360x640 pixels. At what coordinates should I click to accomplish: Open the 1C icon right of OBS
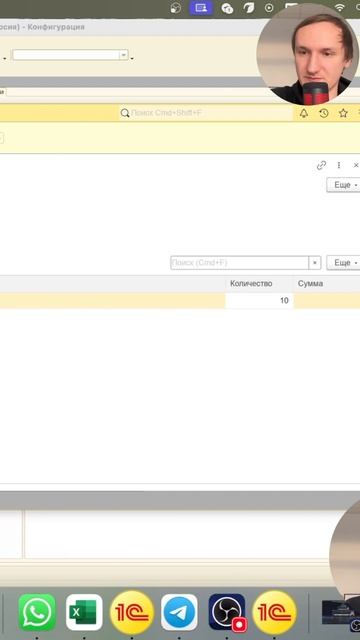pyautogui.click(x=274, y=612)
